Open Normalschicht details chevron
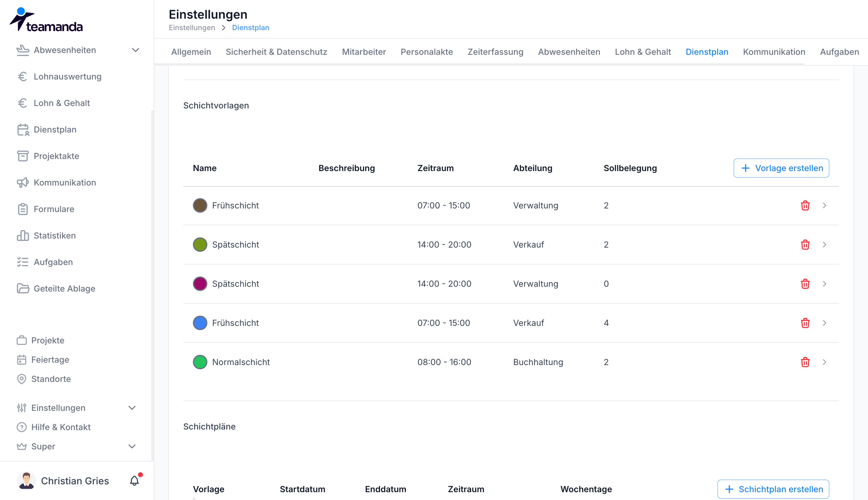The width and height of the screenshot is (868, 500). pos(824,362)
